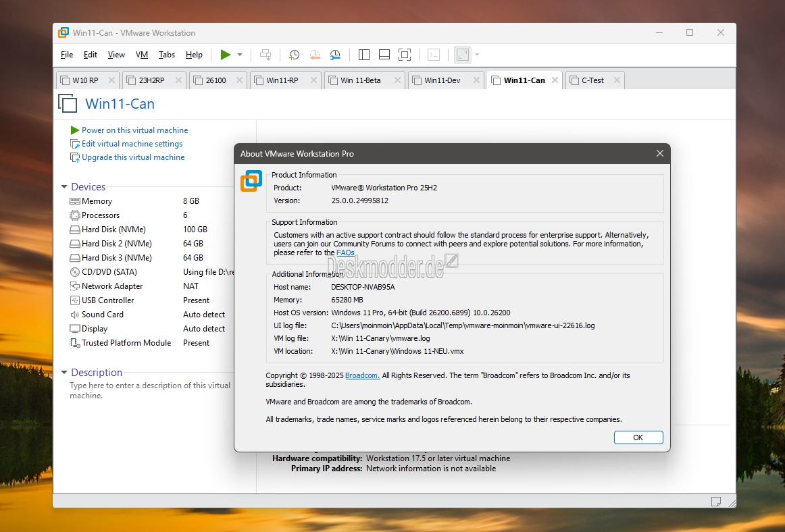The image size is (785, 532).
Task: Toggle the thumbnail bar layout icon
Action: point(384,55)
